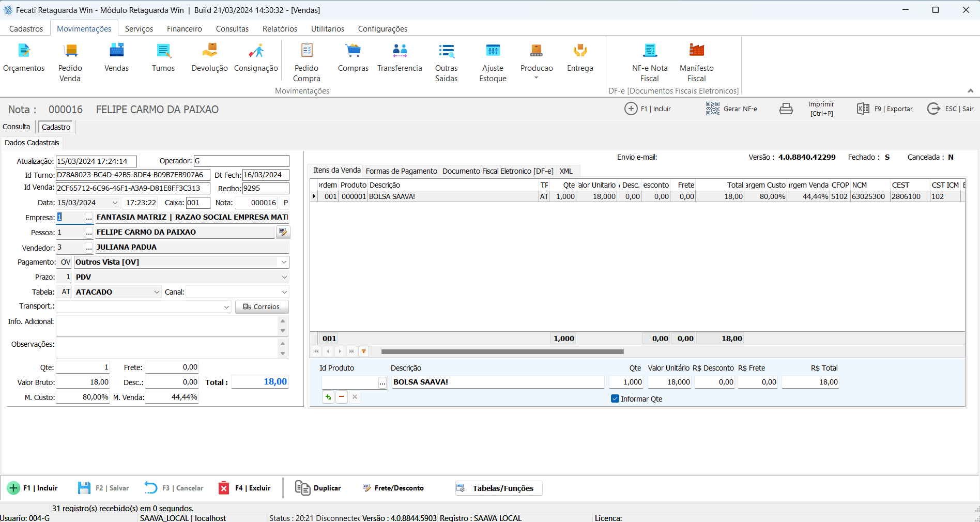
Task: Open the Devolução module icon
Action: coord(209,51)
